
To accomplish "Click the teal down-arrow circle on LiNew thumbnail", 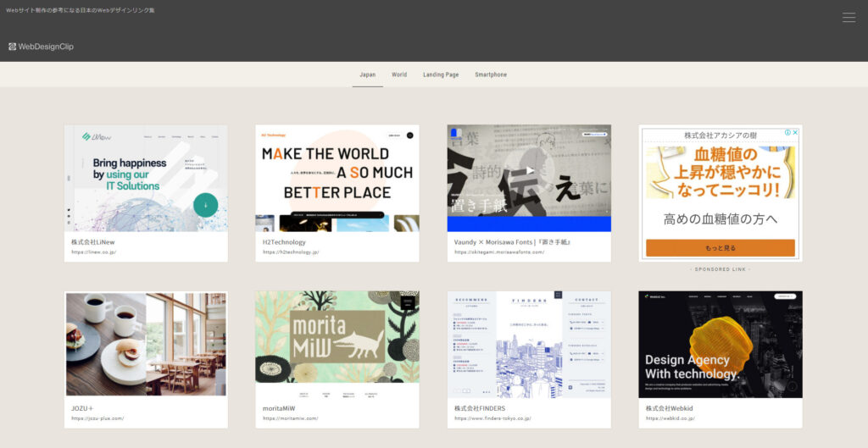I will click(205, 205).
